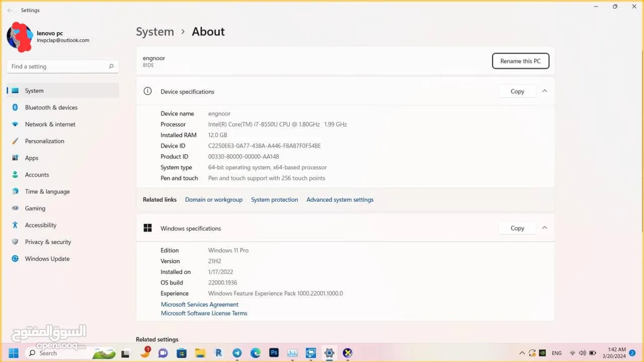Click the Edition value Windows 11 Pro
644x362 pixels.
coord(228,250)
